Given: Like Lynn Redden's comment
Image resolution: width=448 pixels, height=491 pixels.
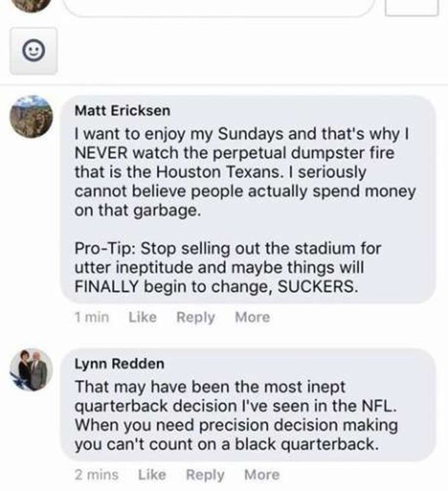Looking at the screenshot, I should pos(152,475).
